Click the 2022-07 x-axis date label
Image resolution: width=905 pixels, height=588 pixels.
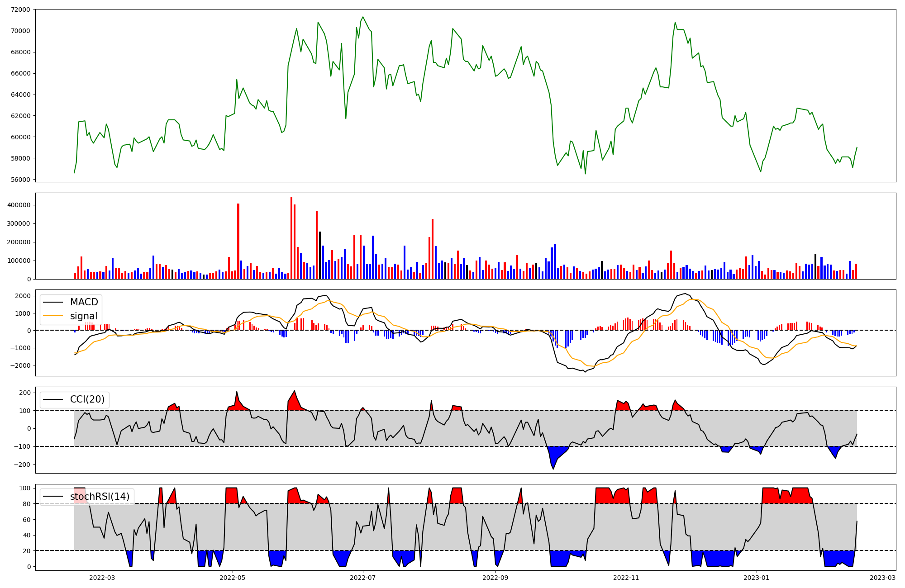[x=363, y=578]
